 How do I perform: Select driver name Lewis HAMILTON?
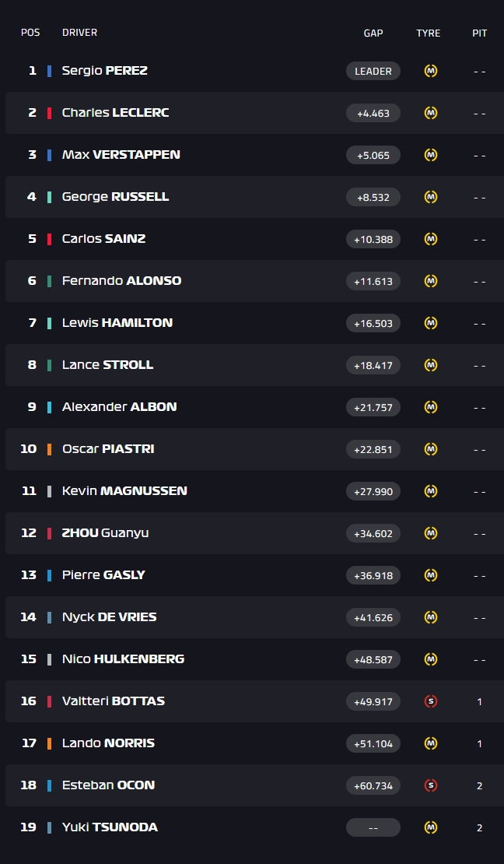(117, 322)
